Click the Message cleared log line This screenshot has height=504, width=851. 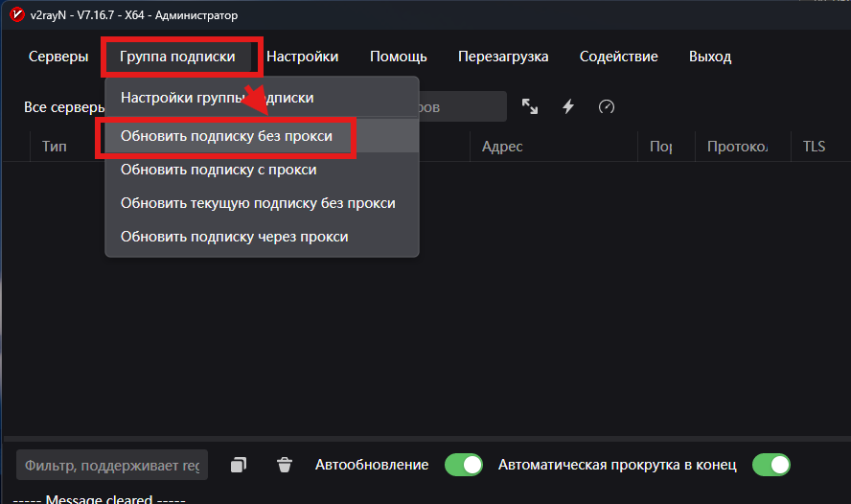(99, 498)
